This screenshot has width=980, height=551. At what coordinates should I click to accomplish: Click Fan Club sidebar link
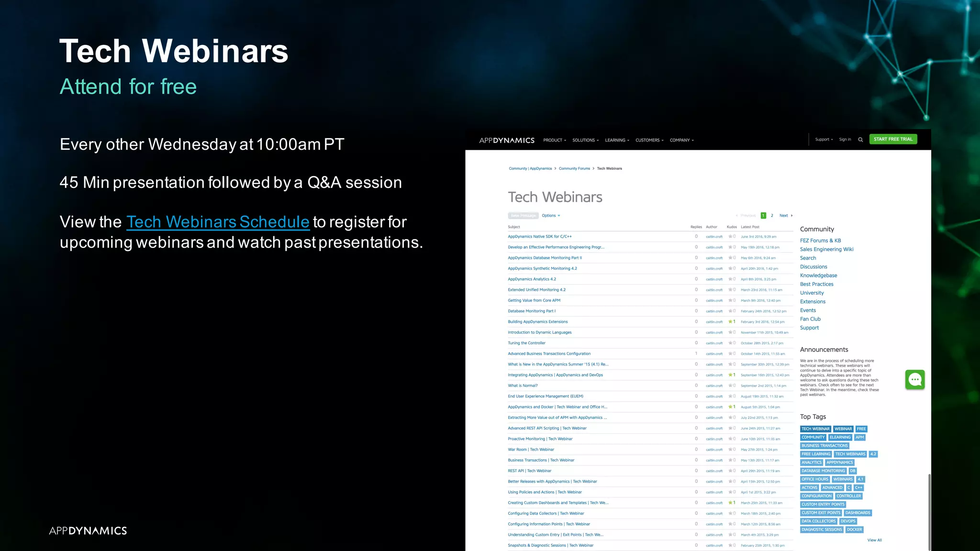pos(810,319)
